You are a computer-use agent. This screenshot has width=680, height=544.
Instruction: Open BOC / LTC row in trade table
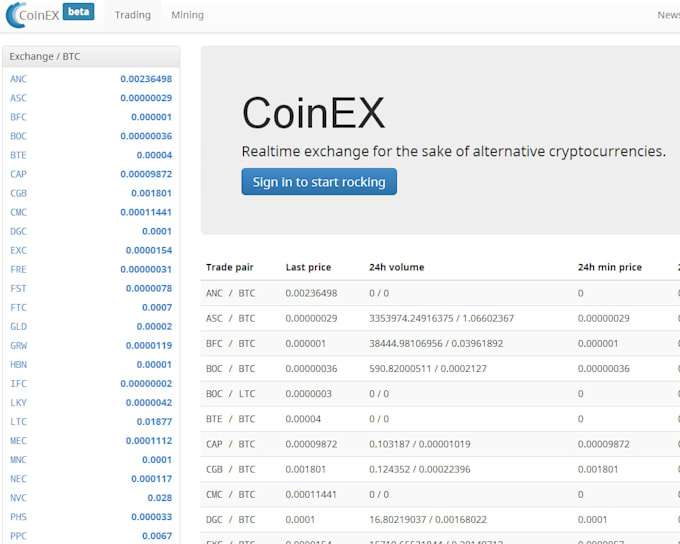coord(440,394)
